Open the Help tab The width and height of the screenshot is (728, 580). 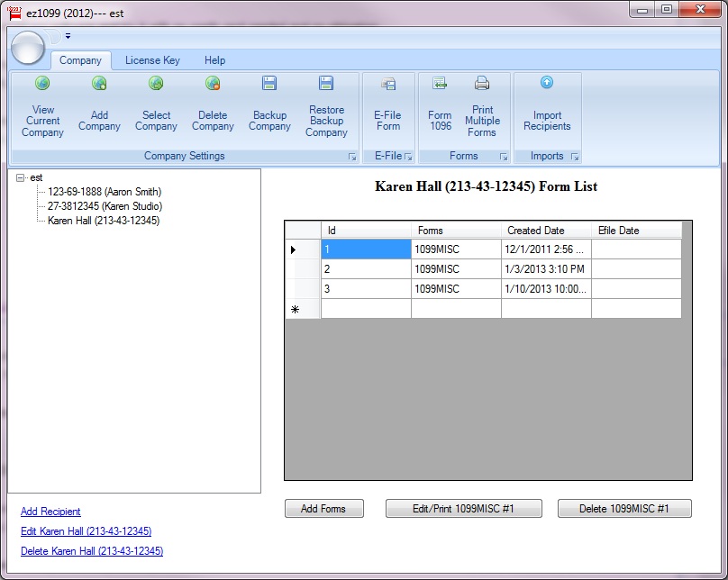click(215, 60)
